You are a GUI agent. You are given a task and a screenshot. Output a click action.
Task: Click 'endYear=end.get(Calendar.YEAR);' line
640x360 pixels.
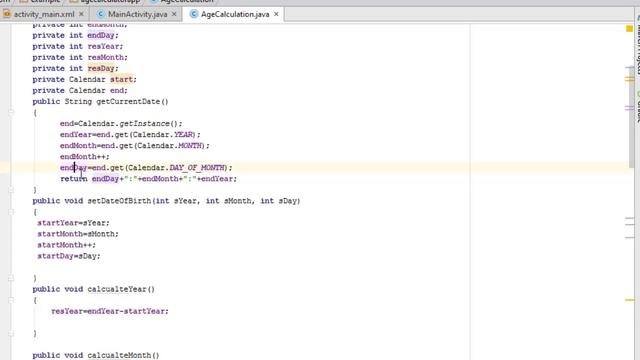tap(130, 135)
